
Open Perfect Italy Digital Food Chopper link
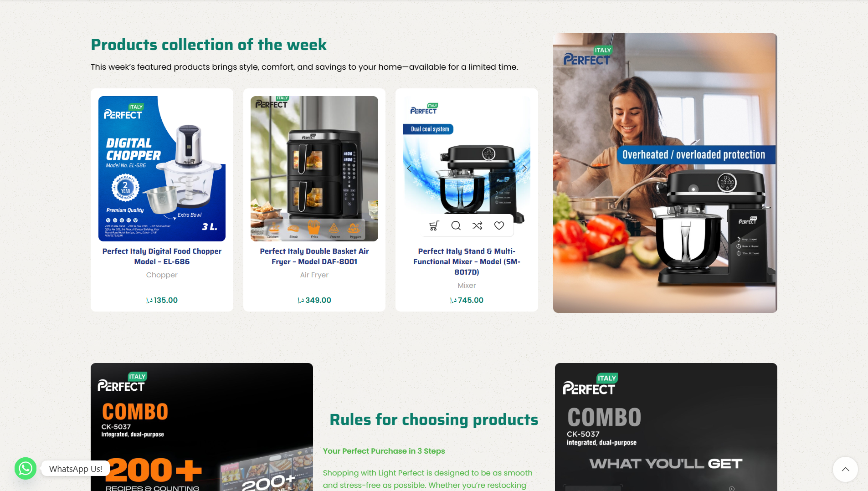[162, 256]
